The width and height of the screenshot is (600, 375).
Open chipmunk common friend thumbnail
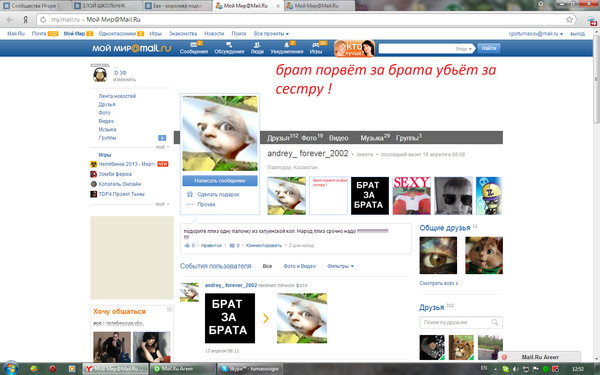point(484,255)
